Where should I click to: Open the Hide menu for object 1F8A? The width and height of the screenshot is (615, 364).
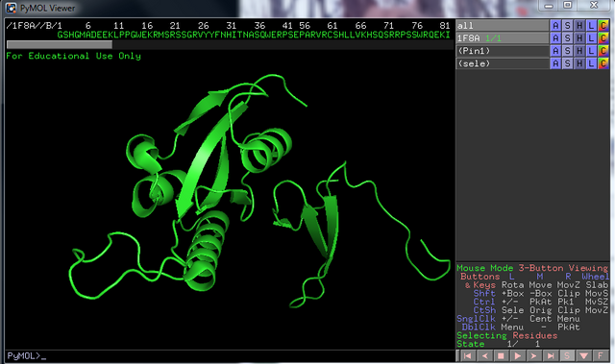(x=579, y=38)
